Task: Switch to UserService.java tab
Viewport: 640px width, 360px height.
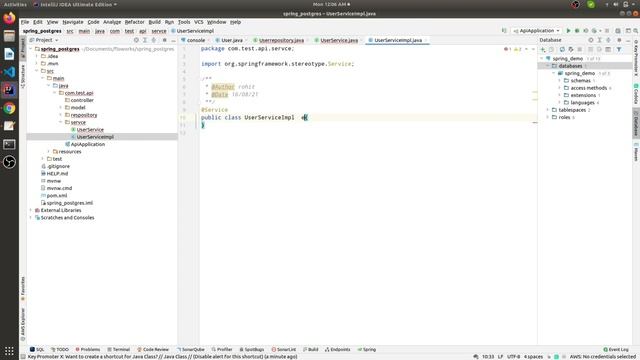Action: pos(339,40)
